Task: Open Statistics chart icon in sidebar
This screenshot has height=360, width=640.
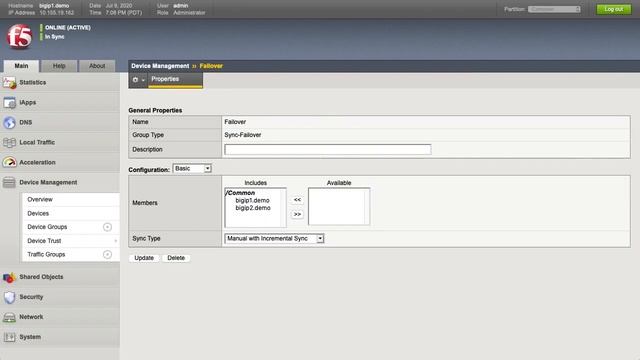Action: 9,82
